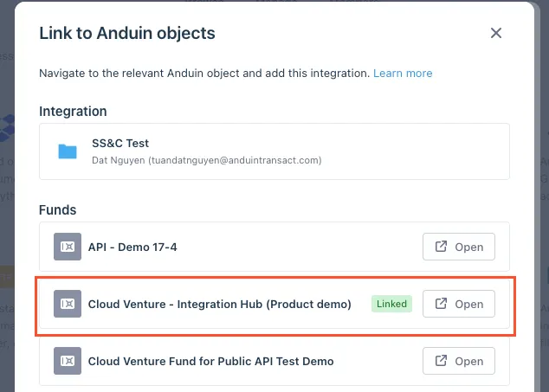The image size is (549, 392).
Task: Click external-link icon for Public API Test Demo fund
Action: 441,361
